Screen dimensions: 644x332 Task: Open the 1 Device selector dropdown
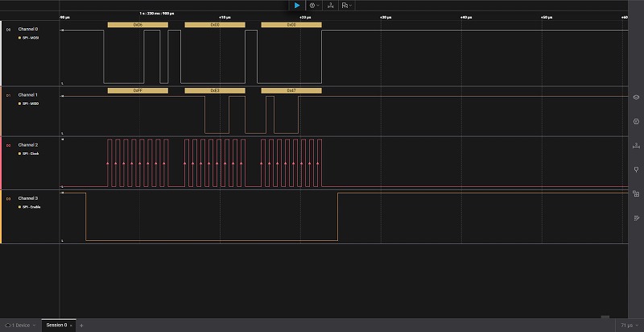click(19, 326)
